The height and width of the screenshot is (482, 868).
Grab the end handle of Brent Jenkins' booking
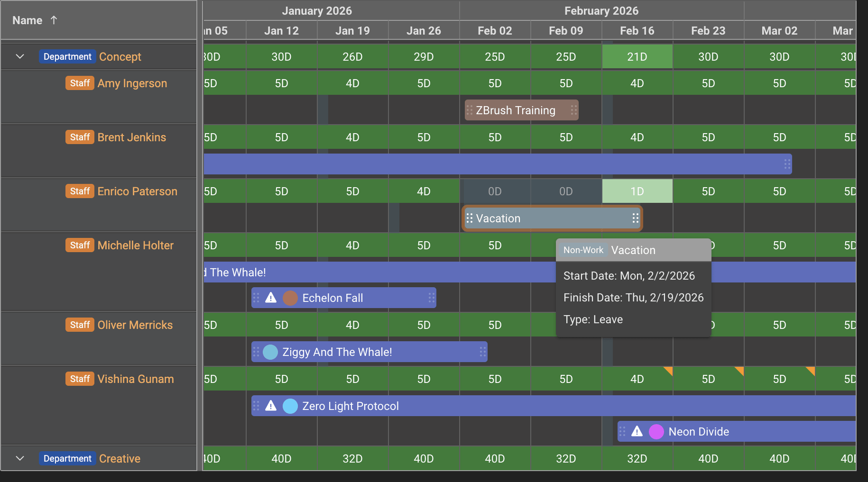[x=787, y=164]
